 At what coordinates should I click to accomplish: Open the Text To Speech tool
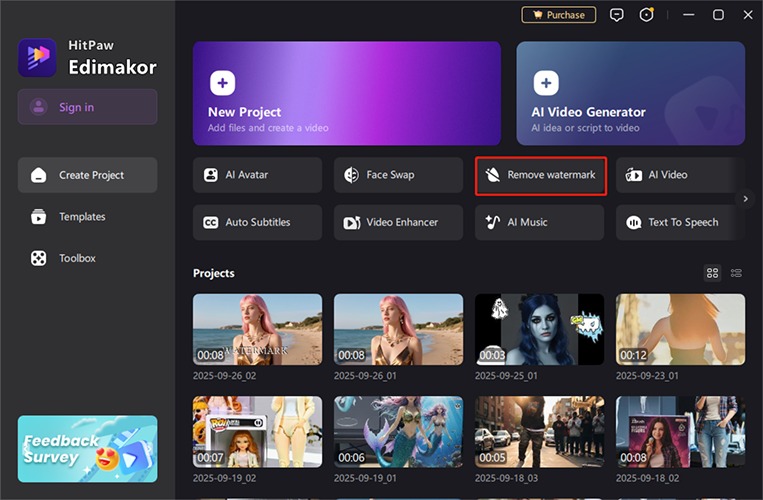(x=680, y=222)
